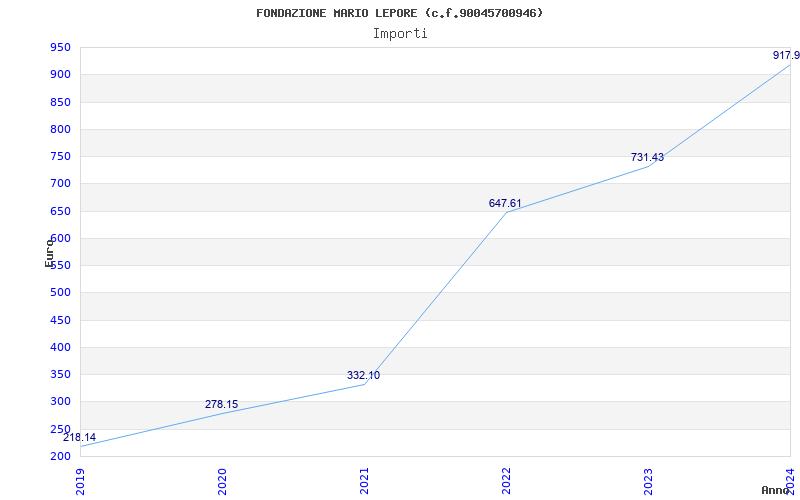This screenshot has width=800, height=500.
Task: Click the 2024 x-axis label
Action: (x=790, y=482)
